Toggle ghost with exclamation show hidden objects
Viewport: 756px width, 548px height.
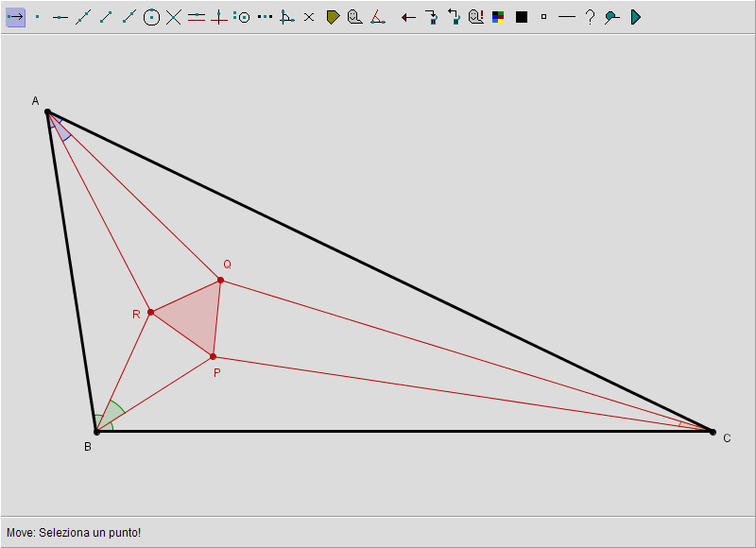point(476,17)
